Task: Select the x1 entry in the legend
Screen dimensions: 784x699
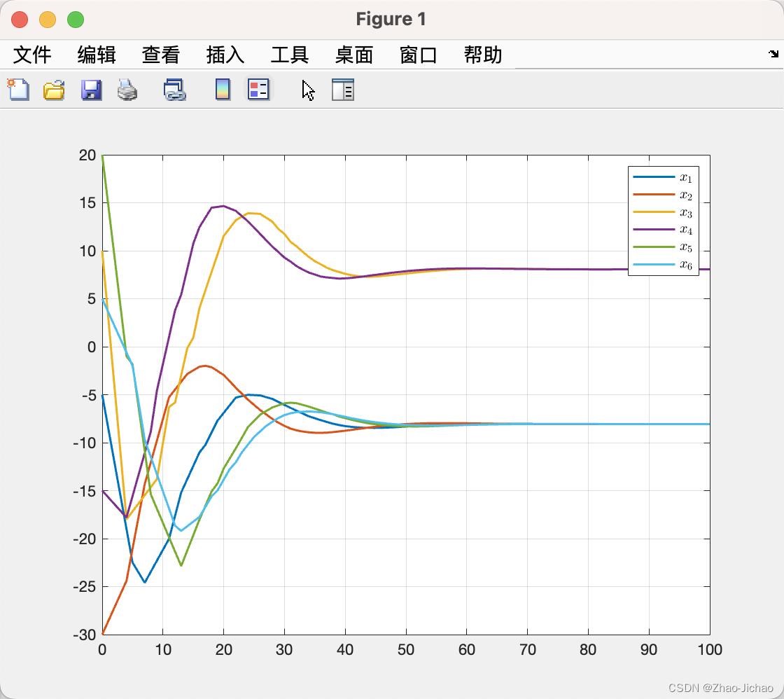Action: click(663, 177)
